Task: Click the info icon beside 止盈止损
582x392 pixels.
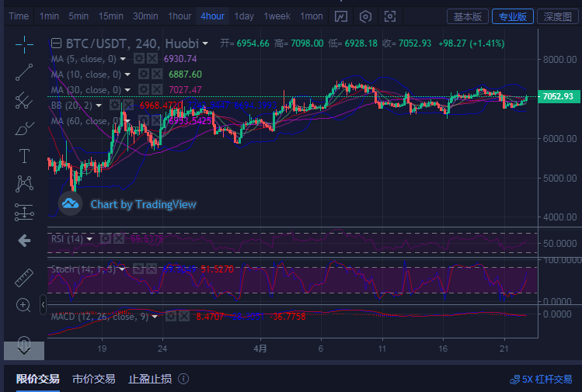Action: pyautogui.click(x=183, y=379)
